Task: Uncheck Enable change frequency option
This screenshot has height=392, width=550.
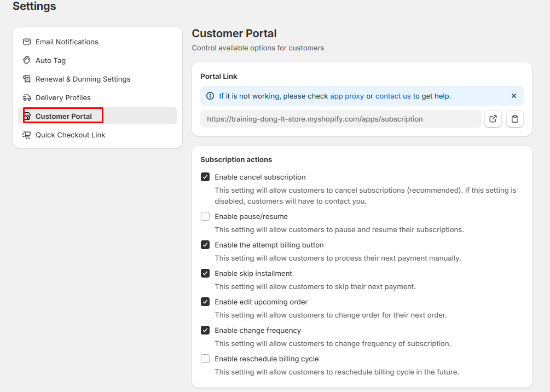Action: 205,330
